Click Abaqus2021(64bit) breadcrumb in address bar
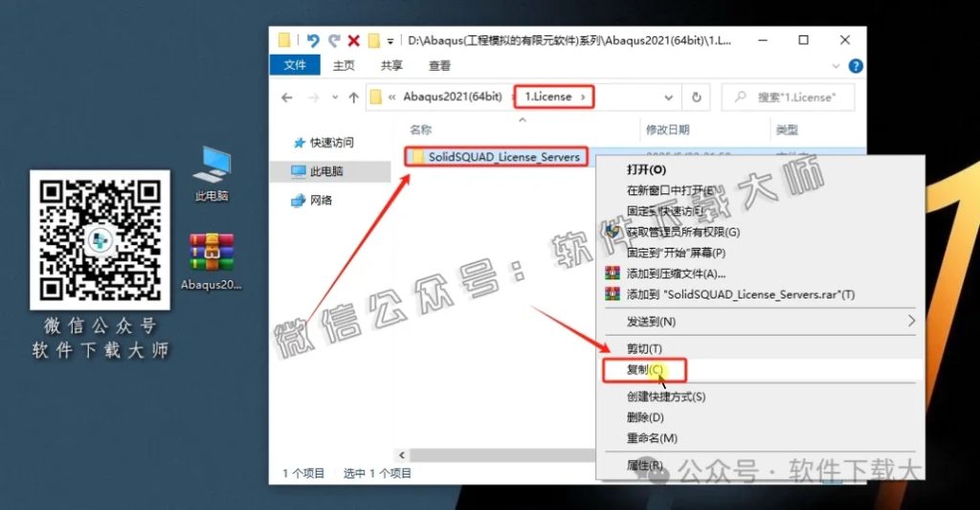 453,97
